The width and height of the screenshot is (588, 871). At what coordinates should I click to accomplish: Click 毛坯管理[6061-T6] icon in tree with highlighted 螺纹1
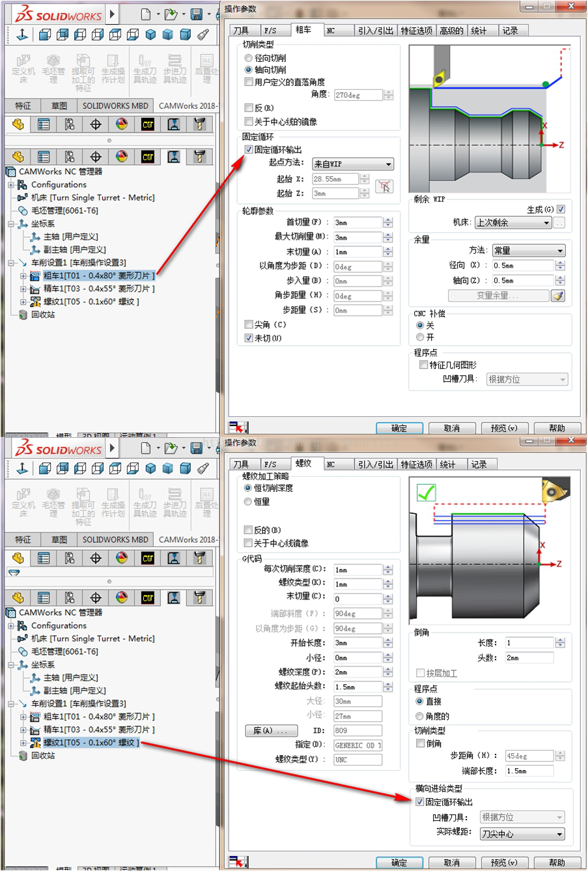[x=23, y=651]
